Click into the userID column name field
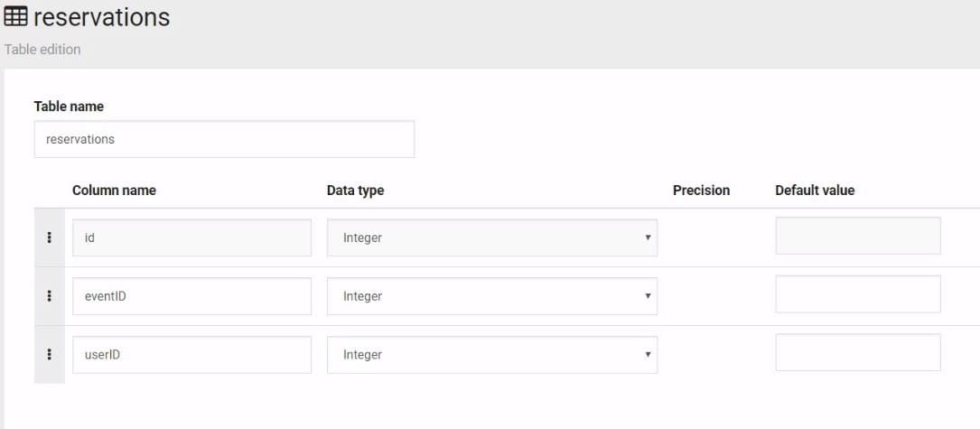Screen dimensions: 980x429 coord(191,355)
